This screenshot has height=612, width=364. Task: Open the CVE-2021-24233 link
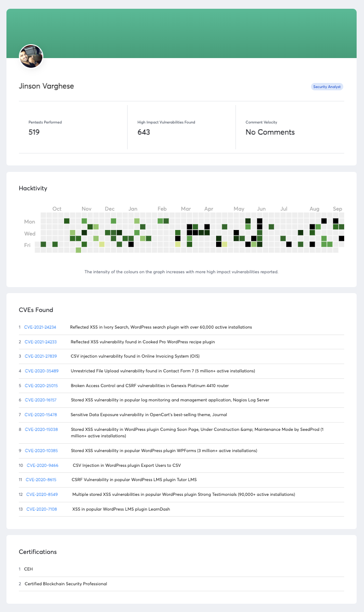coord(41,342)
